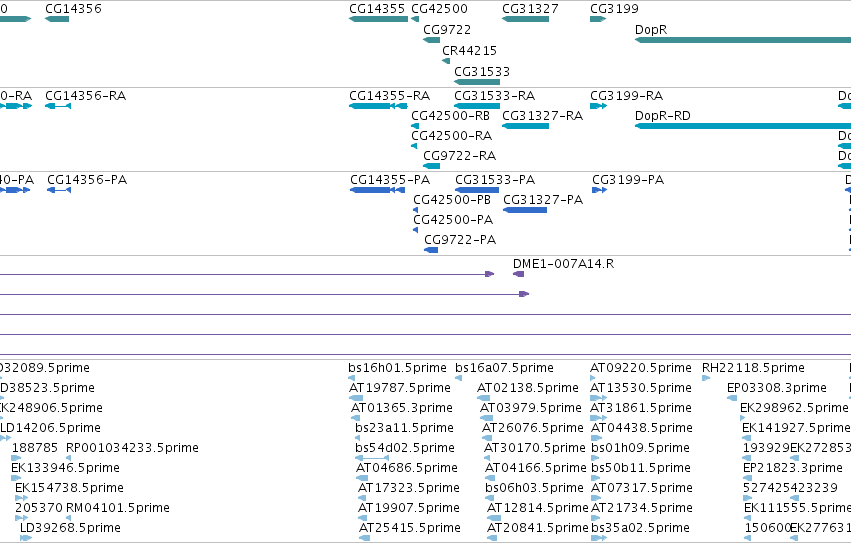This screenshot has width=851, height=543.
Task: Click the teal CG14355 gene bar
Action: (x=378, y=19)
